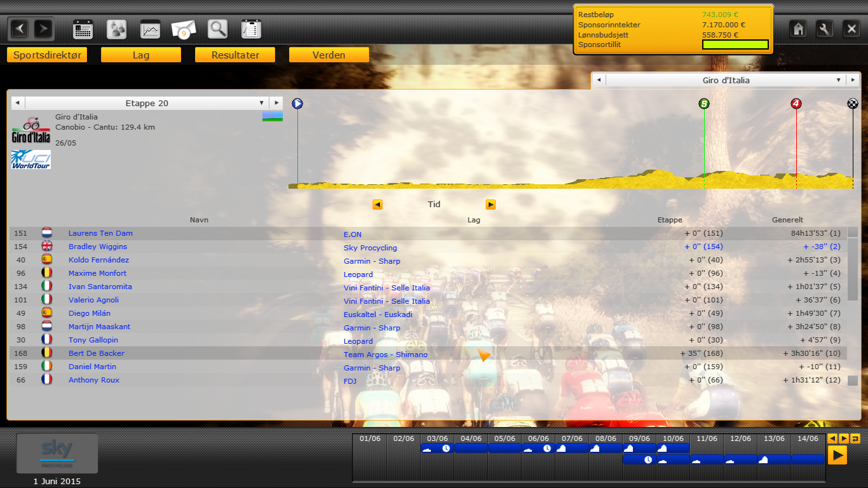This screenshot has width=868, height=488.
Task: Open the Resultater menu
Action: coord(235,55)
